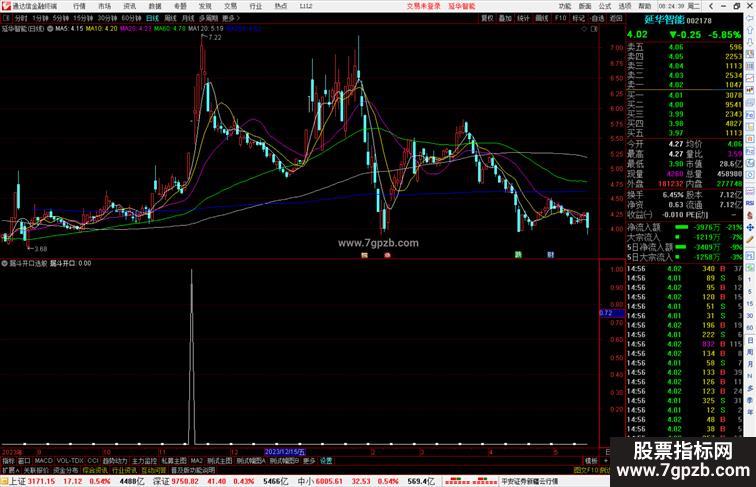Viewport: 756px width, 487px height.
Task: Click the 标记 mark button
Action: tap(578, 18)
